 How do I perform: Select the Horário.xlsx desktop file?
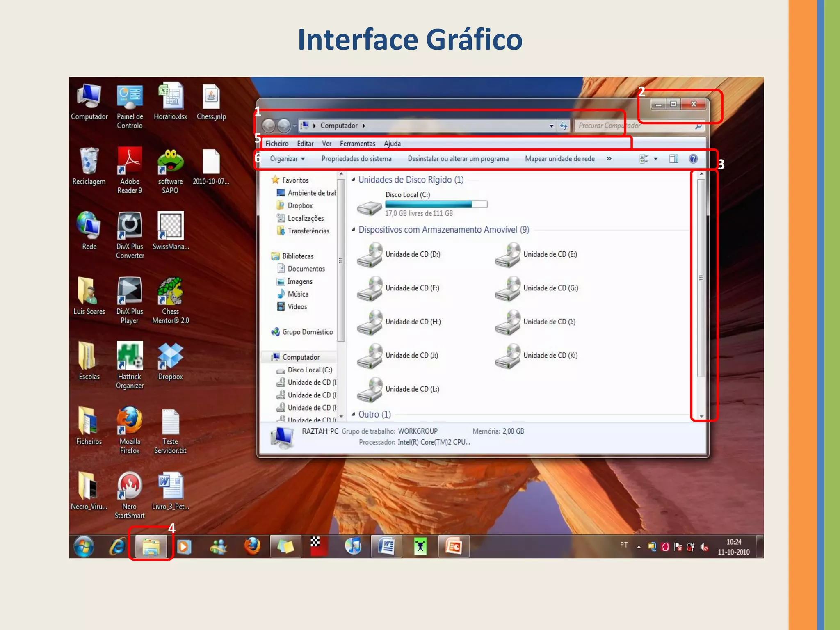pos(170,102)
